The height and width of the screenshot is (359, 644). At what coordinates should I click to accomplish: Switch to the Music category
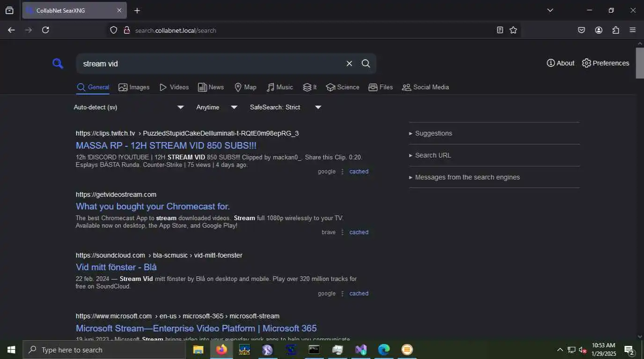tap(280, 87)
